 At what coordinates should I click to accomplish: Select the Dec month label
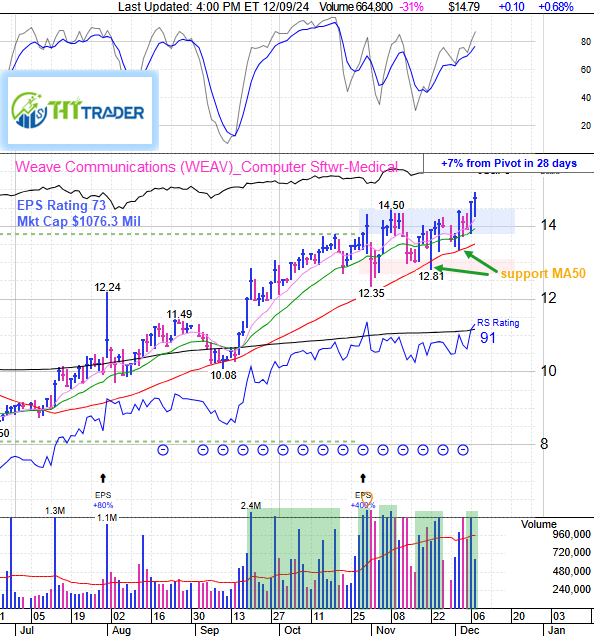point(470,630)
